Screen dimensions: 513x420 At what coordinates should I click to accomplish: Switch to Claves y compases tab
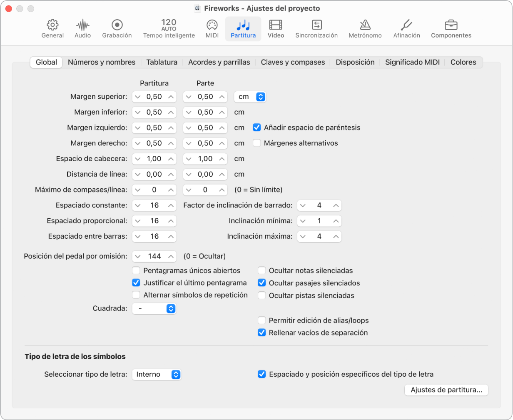tap(293, 62)
